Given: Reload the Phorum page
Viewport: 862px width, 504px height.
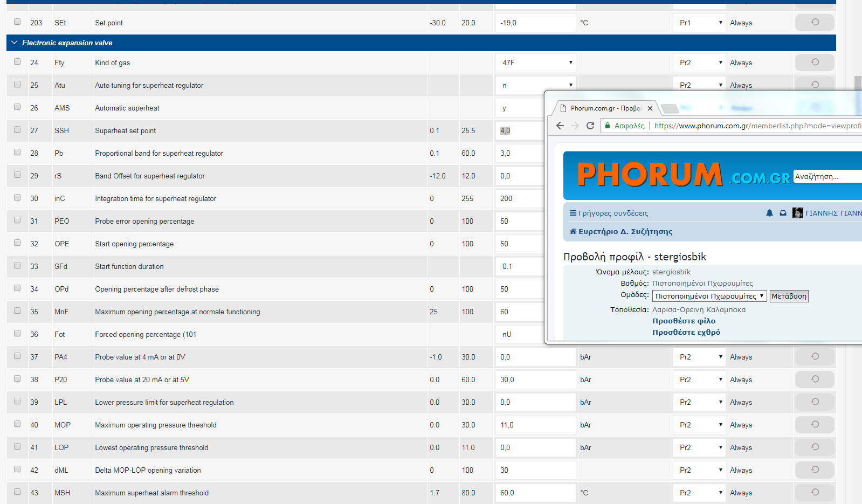Looking at the screenshot, I should pyautogui.click(x=590, y=126).
